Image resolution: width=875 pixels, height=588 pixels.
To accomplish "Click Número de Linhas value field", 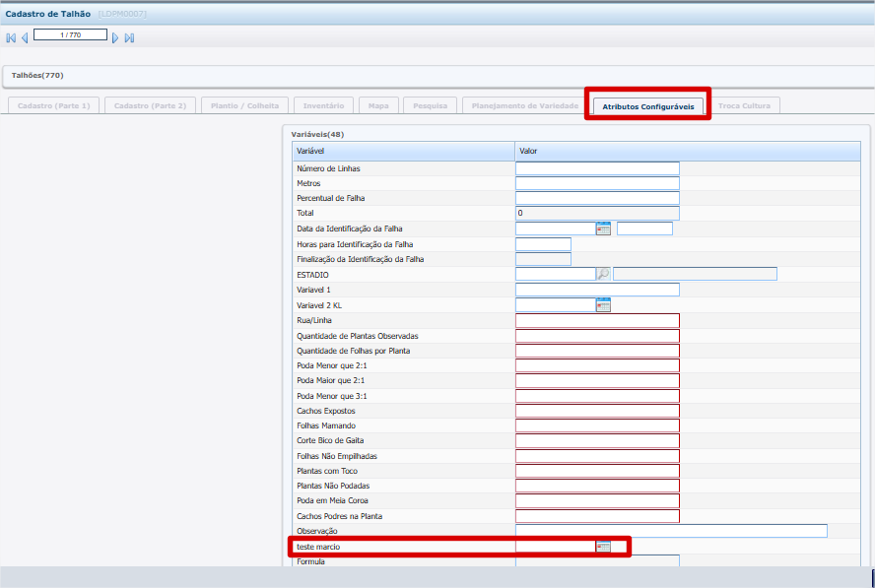I will click(x=597, y=168).
